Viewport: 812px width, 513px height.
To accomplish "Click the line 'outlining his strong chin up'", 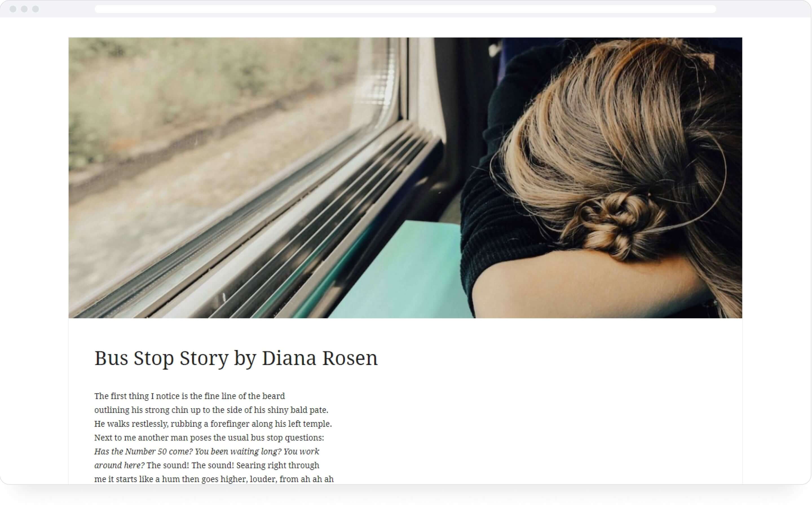I will pyautogui.click(x=211, y=410).
